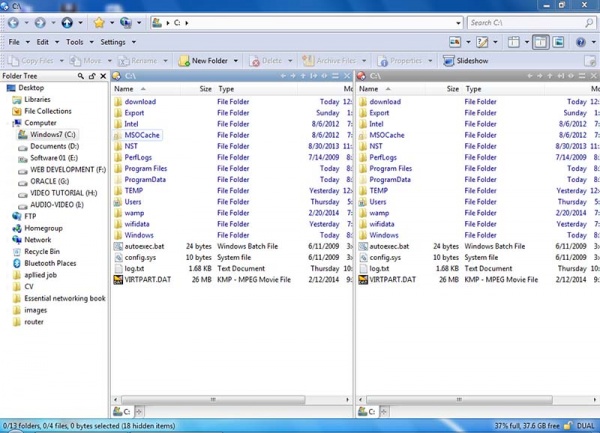Image resolution: width=600 pixels, height=433 pixels.
Task: Go back using the Back arrow button
Action: [x=13, y=23]
